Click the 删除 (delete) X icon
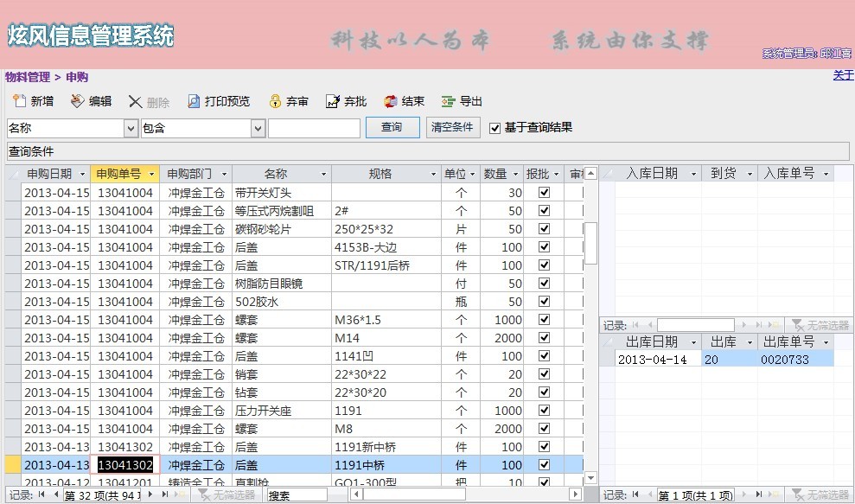The width and height of the screenshot is (855, 504). tap(135, 101)
